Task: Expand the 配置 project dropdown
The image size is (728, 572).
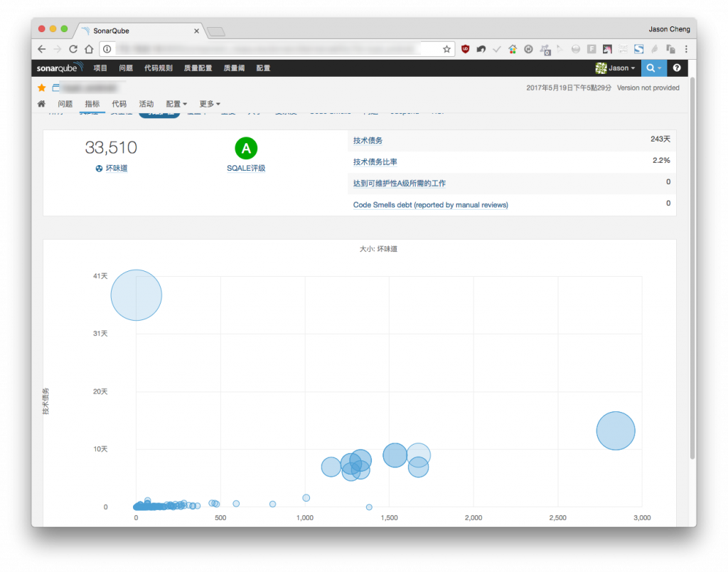Action: tap(176, 104)
